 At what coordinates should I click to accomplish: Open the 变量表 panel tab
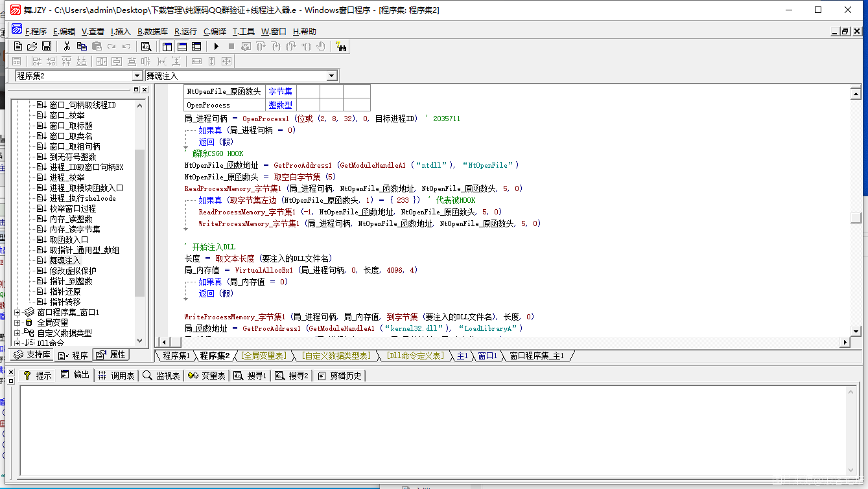click(207, 375)
